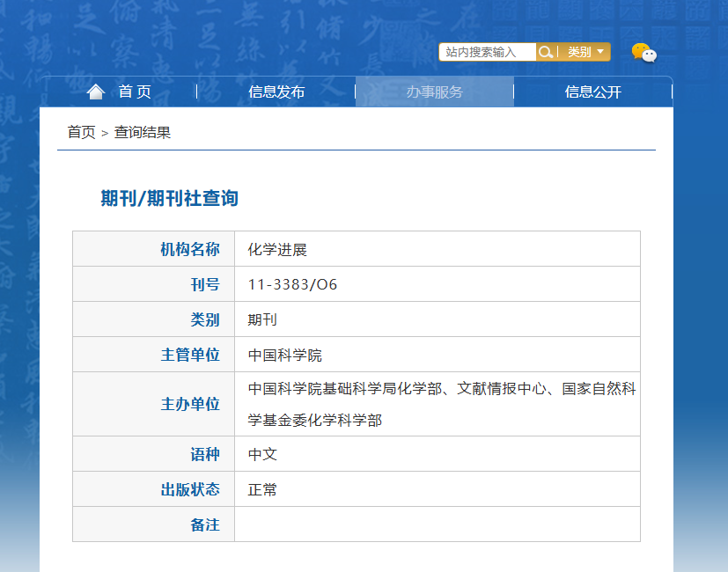
Task: Open the 信息发布 menu tab
Action: (276, 92)
